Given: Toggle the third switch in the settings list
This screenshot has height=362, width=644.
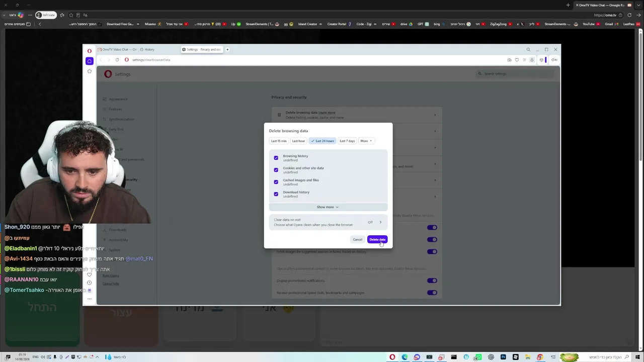Looking at the screenshot, I should [x=432, y=252].
